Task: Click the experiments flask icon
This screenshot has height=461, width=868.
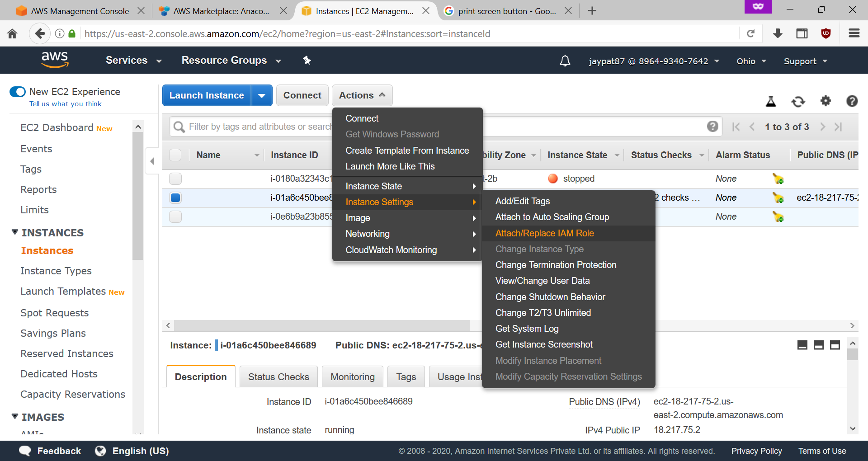Action: click(771, 101)
